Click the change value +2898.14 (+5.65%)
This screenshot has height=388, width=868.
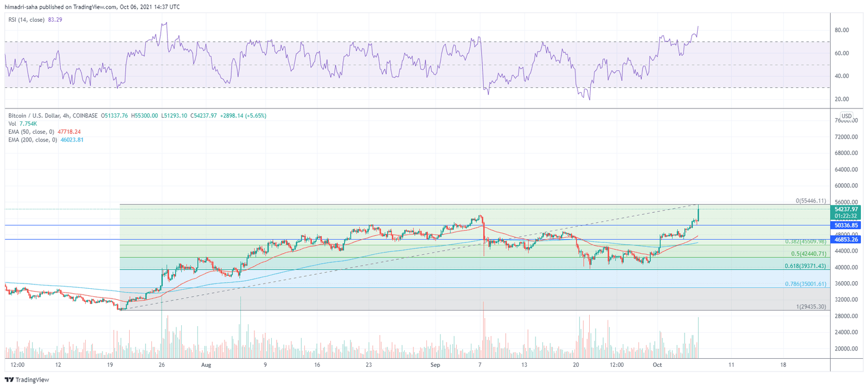pos(243,115)
